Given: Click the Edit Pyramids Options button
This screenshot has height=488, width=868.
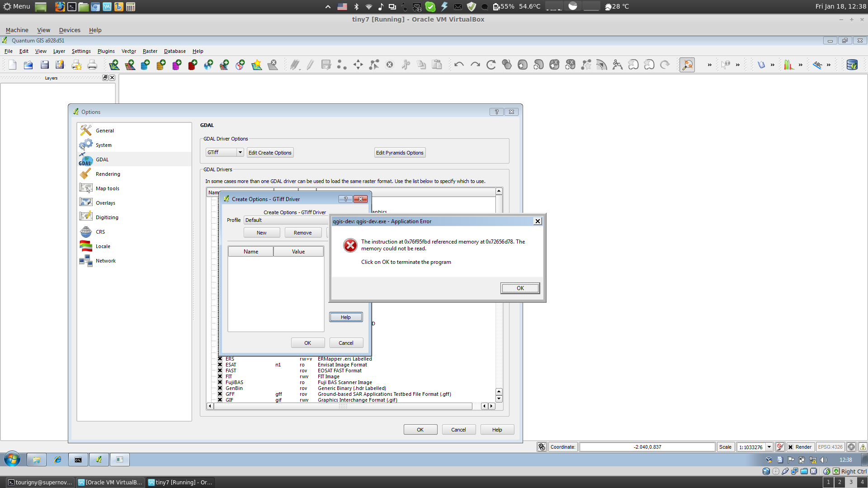Looking at the screenshot, I should [400, 153].
